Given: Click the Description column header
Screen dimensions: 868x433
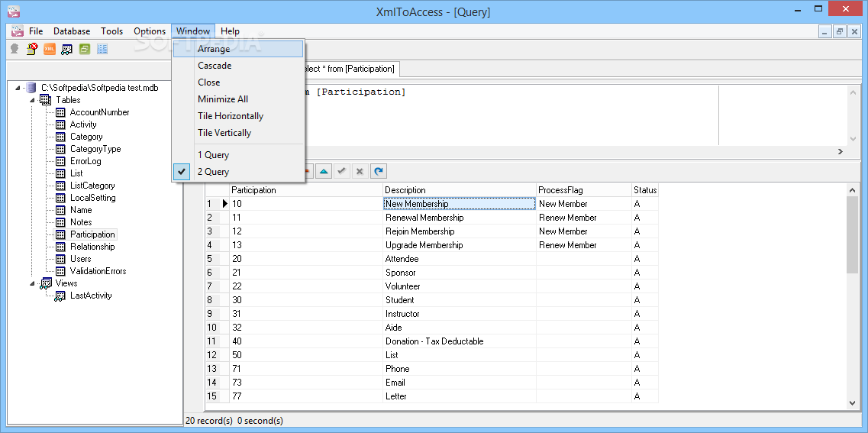Looking at the screenshot, I should [x=460, y=190].
